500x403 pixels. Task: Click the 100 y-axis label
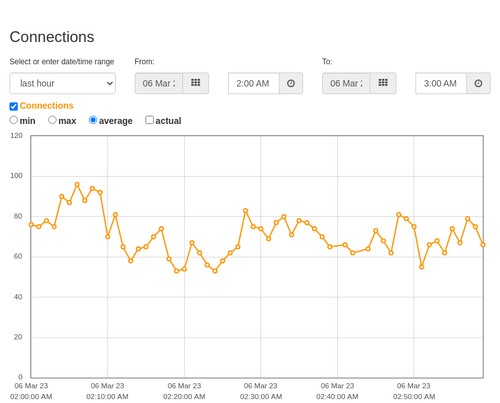(16, 176)
